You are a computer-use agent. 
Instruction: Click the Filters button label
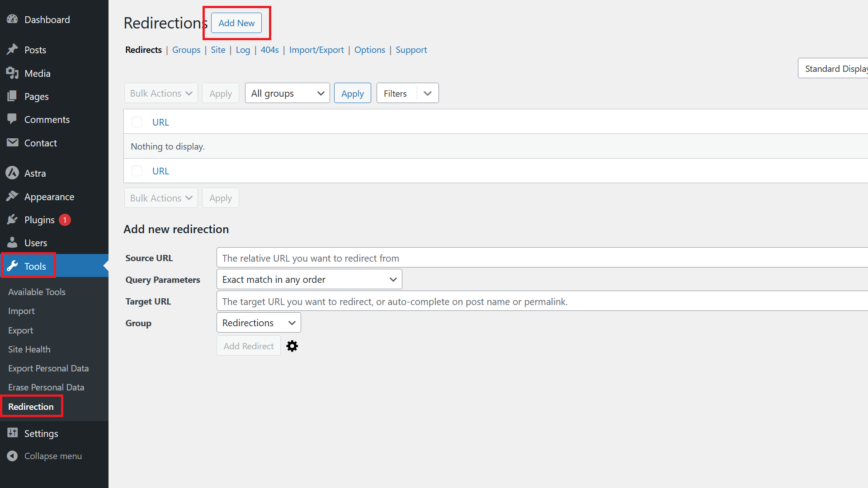[395, 93]
